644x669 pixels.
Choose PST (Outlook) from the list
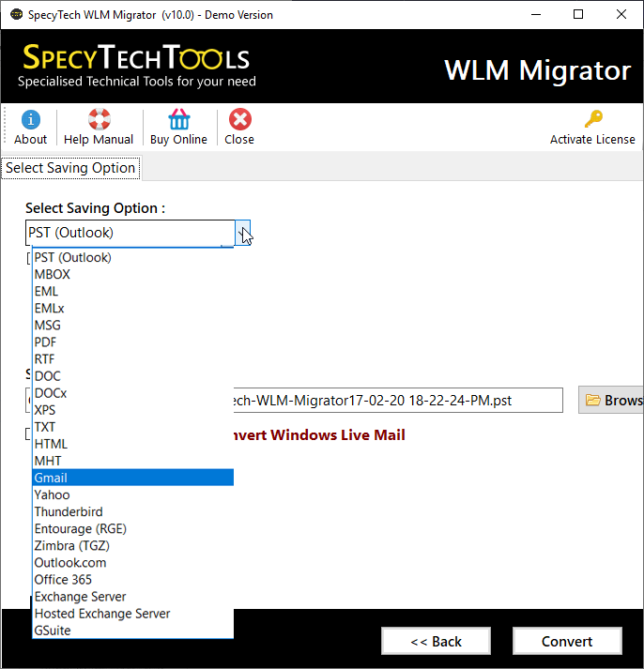click(x=133, y=258)
